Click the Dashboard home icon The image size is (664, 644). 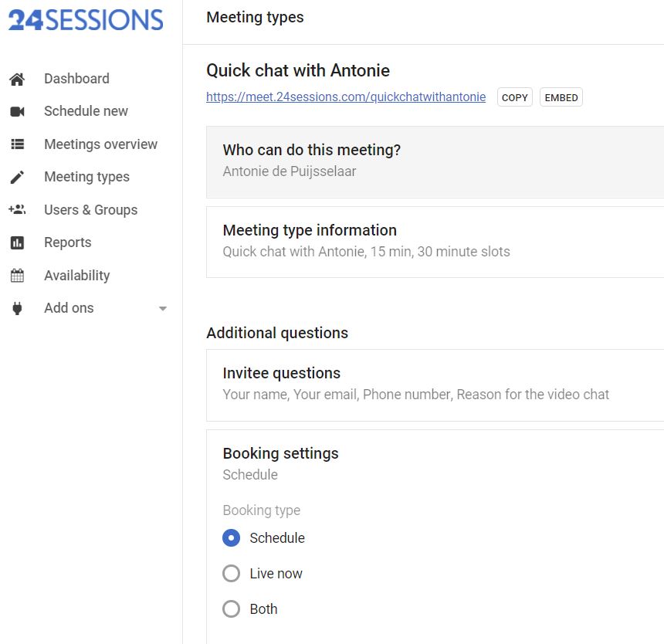point(17,79)
